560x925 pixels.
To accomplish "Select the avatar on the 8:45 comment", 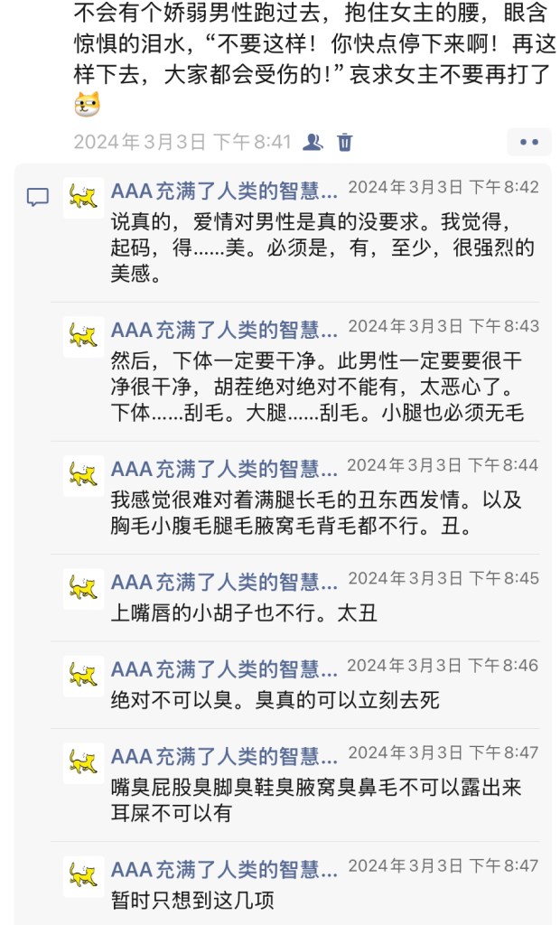I will [83, 588].
